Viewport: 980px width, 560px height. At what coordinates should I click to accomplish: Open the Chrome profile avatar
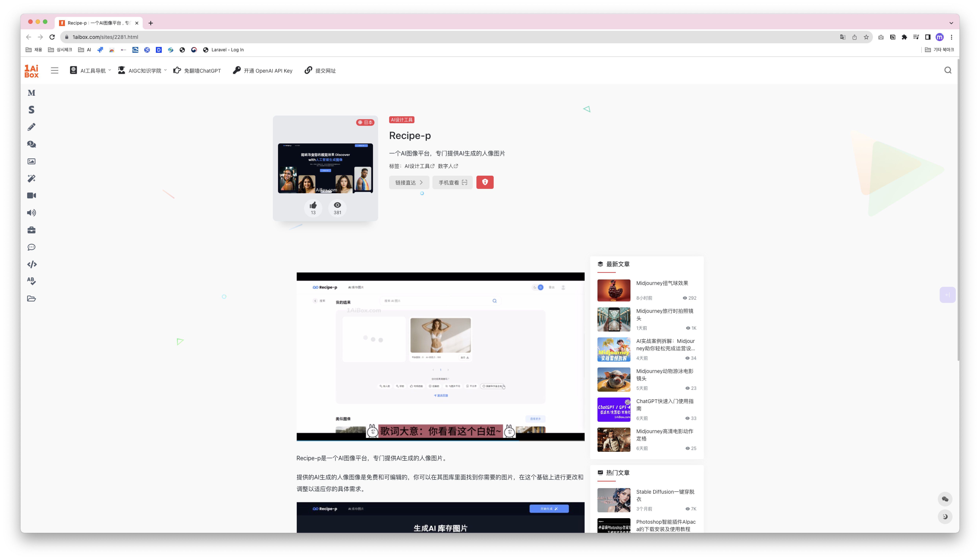[940, 37]
